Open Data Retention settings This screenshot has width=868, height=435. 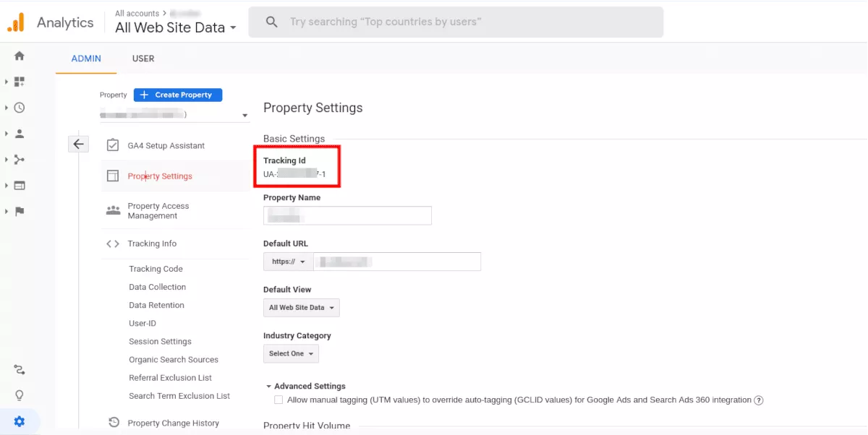coord(156,305)
